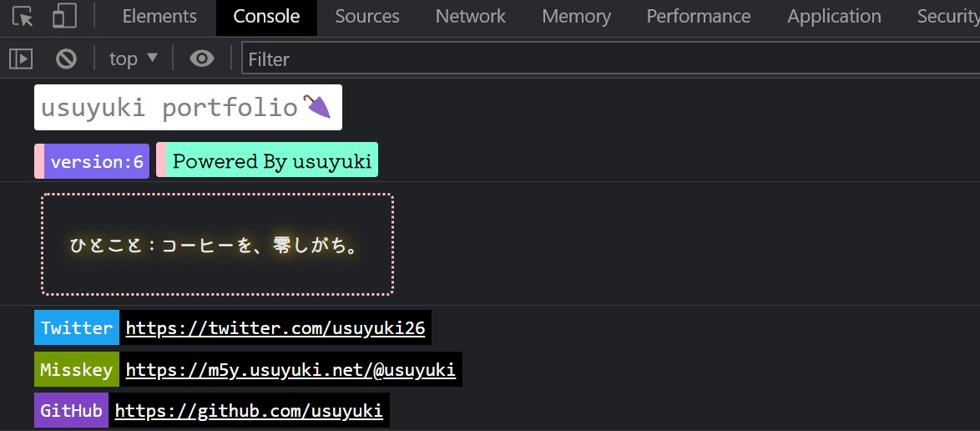
Task: Clear the console with the ban icon
Action: 66,58
